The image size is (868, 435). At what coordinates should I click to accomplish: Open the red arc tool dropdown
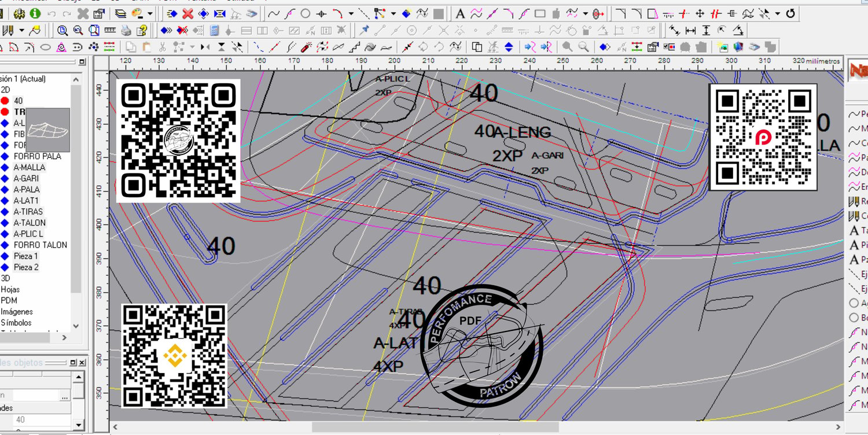click(x=351, y=13)
